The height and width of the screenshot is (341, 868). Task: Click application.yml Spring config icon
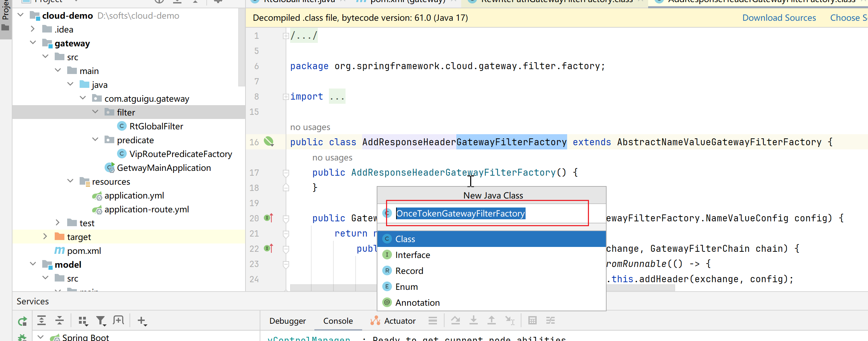pos(97,196)
